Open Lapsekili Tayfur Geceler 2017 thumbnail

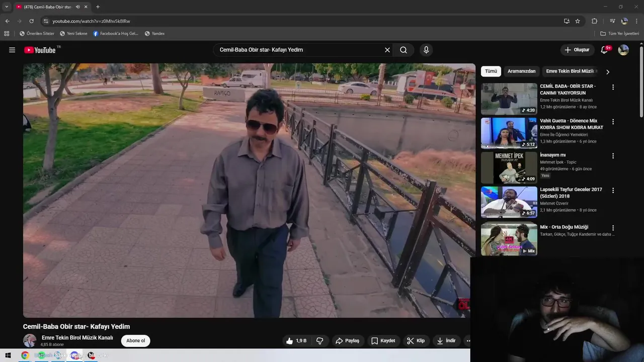(509, 202)
